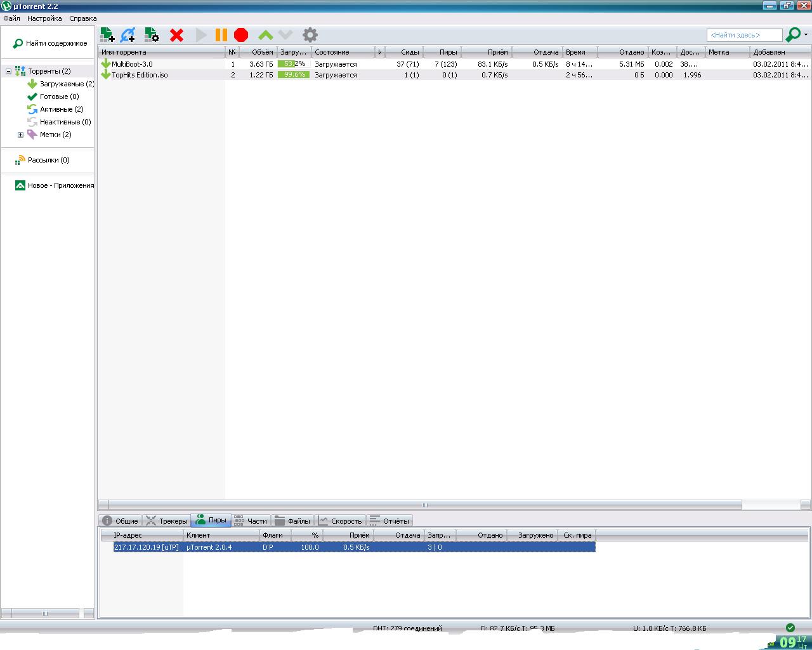Switch to the Файлы tab

[293, 521]
